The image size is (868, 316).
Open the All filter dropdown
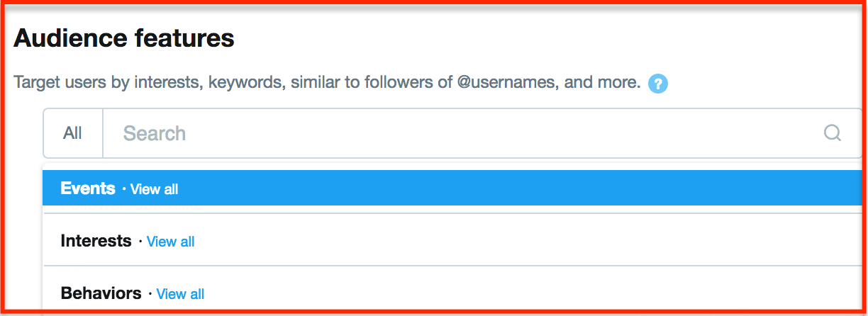pyautogui.click(x=73, y=133)
